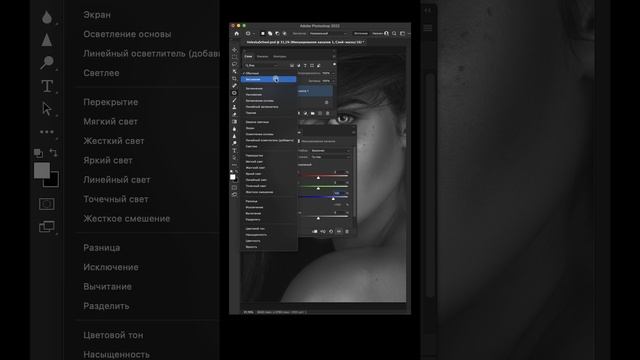Click the enlarged three-dots Edit Toolbar icon
This screenshot has width=640, height=360.
(47, 132)
